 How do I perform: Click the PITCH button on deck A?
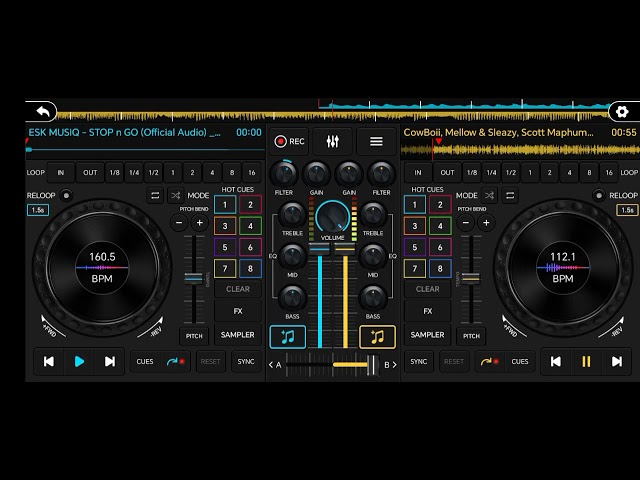pyautogui.click(x=194, y=336)
